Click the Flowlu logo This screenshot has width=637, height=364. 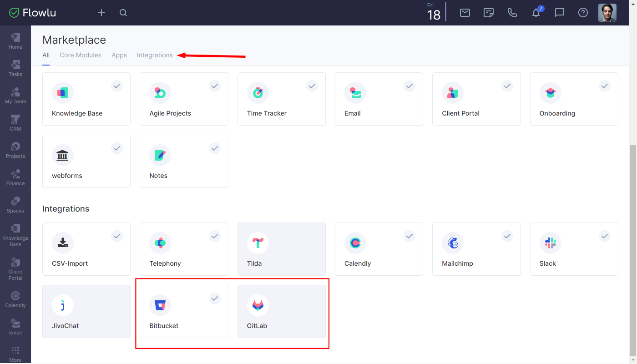click(33, 13)
